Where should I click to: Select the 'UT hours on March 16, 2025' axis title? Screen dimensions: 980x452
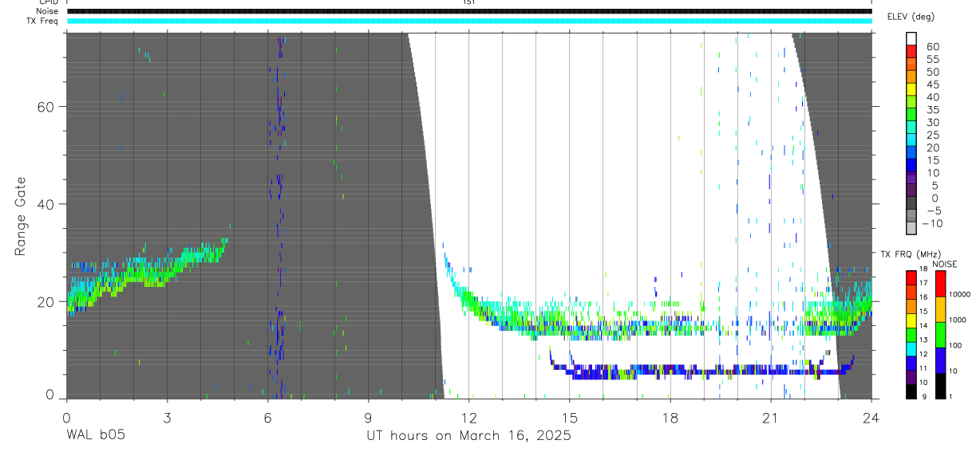click(469, 436)
